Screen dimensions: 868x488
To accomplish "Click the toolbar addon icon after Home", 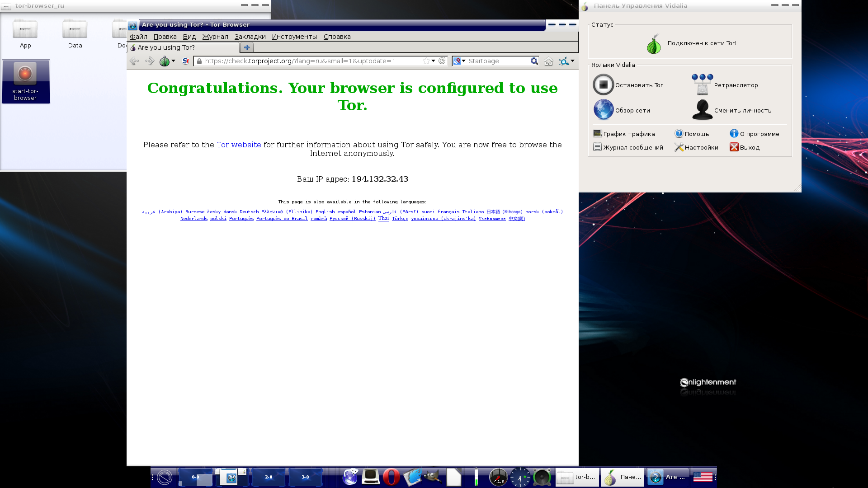I will click(563, 61).
